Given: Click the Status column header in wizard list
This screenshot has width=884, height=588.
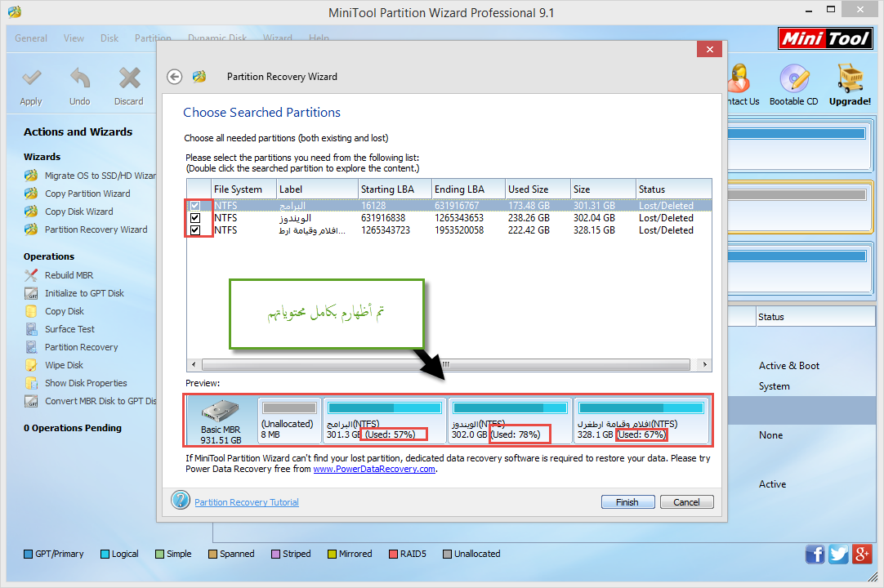Looking at the screenshot, I should [x=674, y=189].
